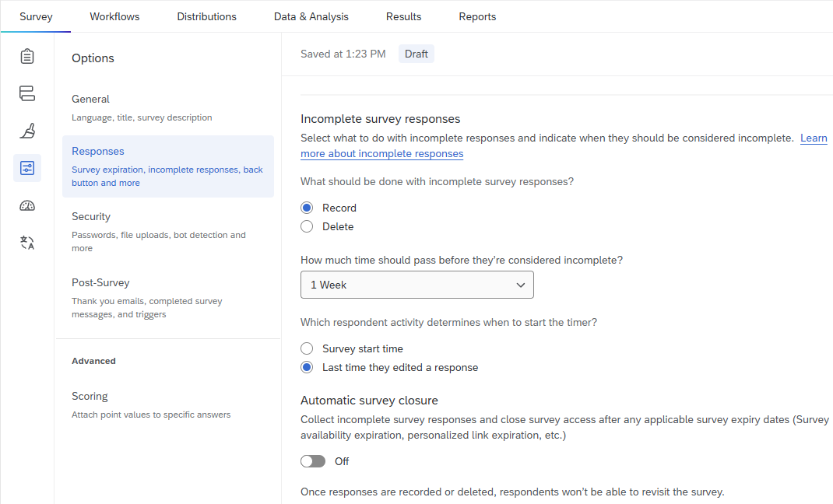Follow Learn more about incomplete responses link

(382, 154)
